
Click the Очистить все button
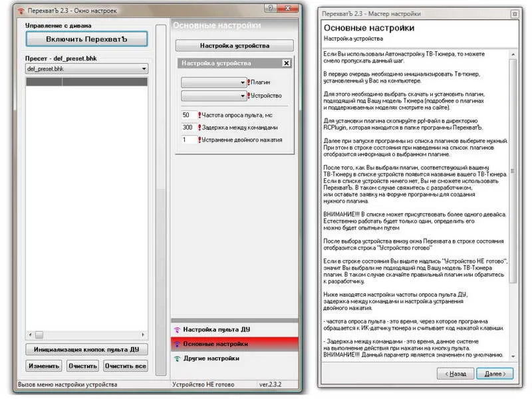(126, 366)
